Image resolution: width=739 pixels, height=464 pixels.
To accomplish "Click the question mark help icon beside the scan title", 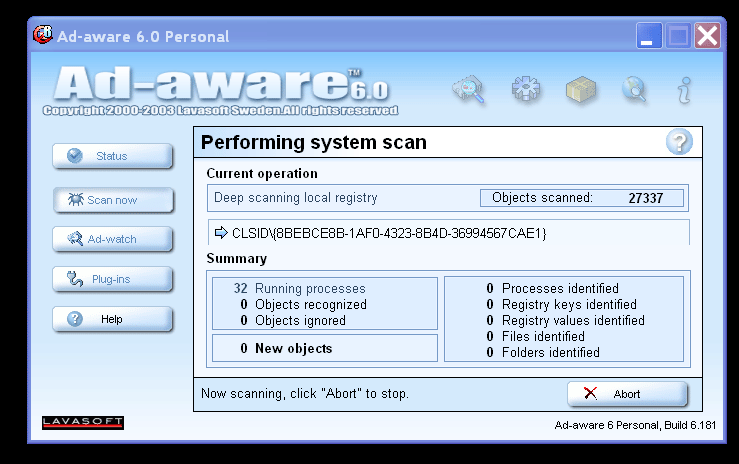I will pyautogui.click(x=679, y=142).
